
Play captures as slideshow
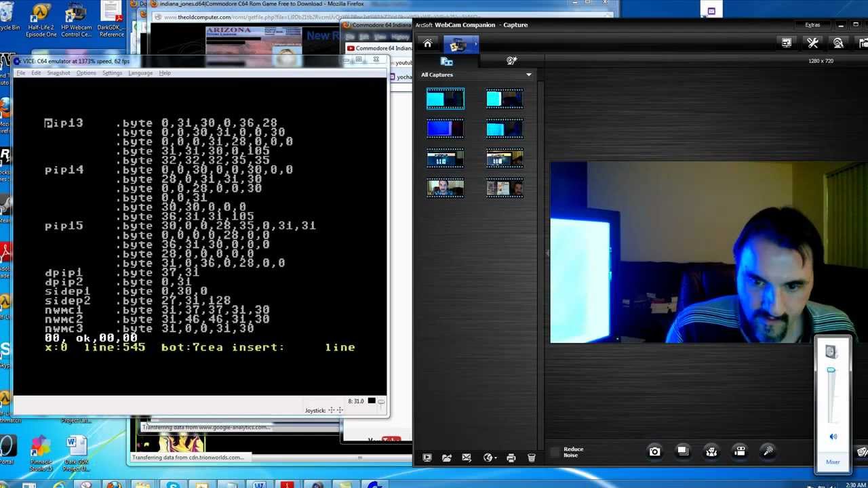click(x=427, y=458)
